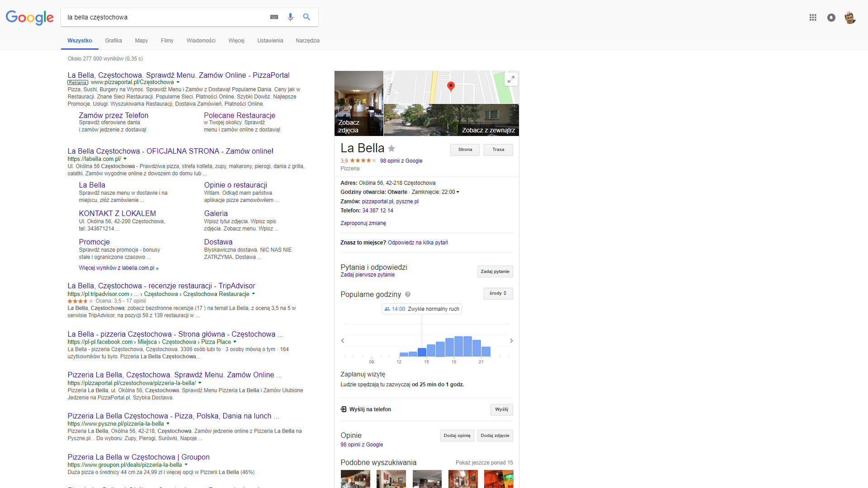The height and width of the screenshot is (488, 868).
Task: Click the send to phone icon
Action: pos(344,409)
